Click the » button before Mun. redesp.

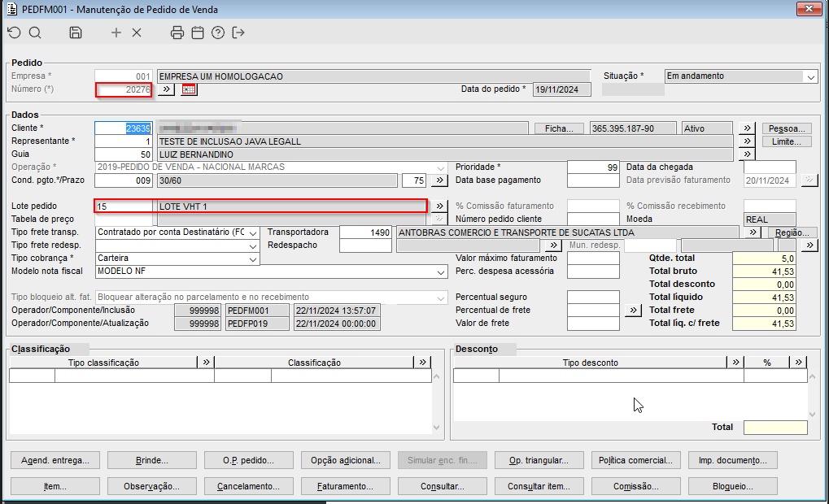(553, 245)
